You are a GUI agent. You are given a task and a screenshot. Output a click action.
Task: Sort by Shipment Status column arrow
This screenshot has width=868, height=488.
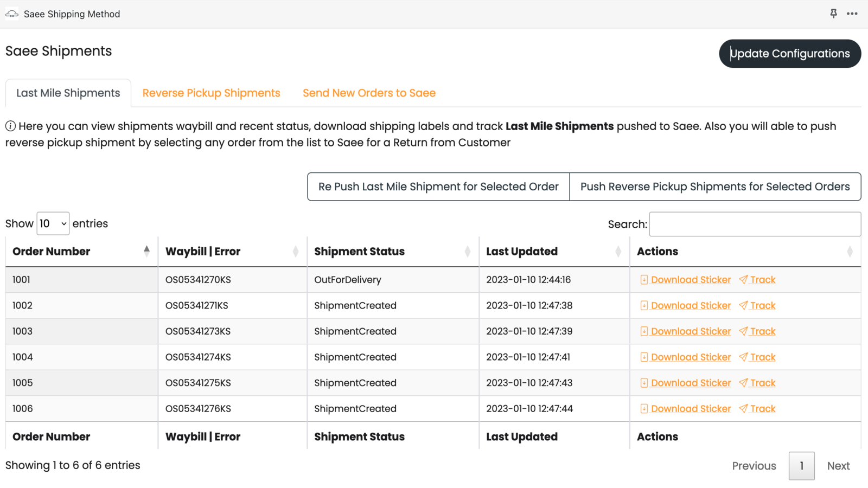(x=468, y=251)
